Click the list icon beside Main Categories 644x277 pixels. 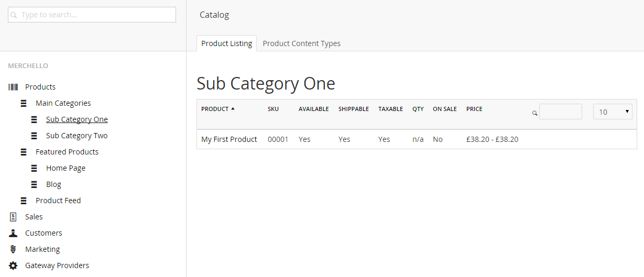(24, 103)
